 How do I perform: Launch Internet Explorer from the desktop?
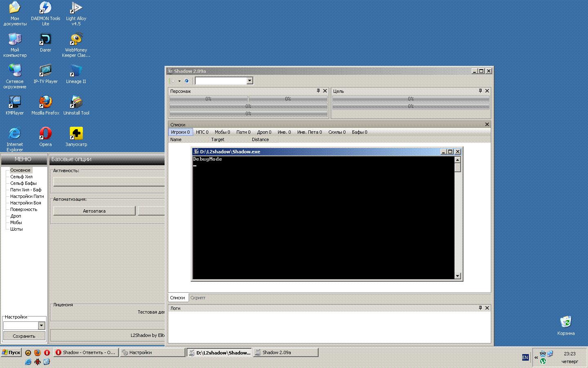tap(15, 139)
